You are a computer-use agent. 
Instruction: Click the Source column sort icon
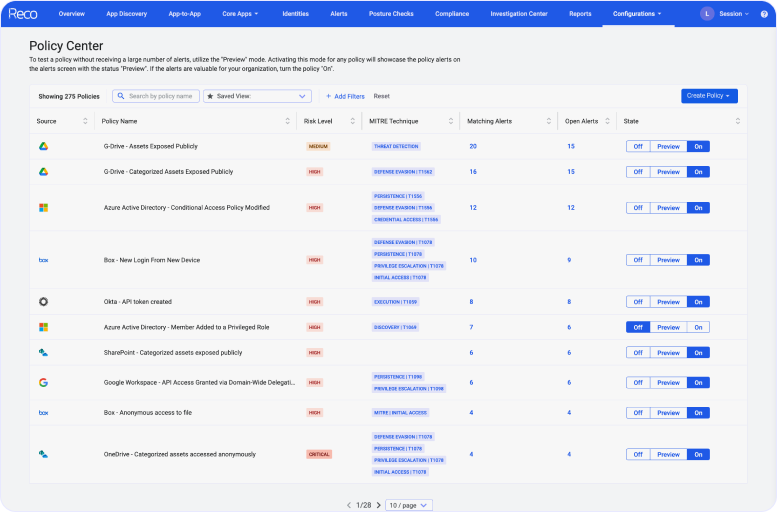coord(84,121)
